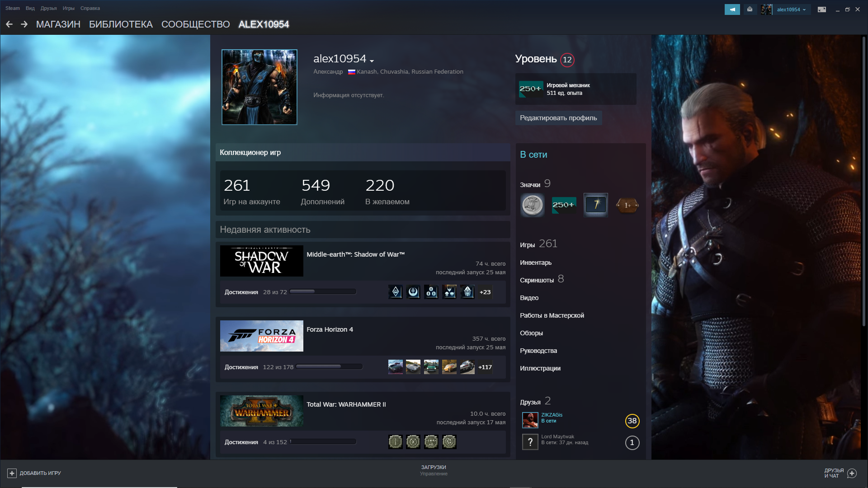Click the Total War achievements progress bar
Image resolution: width=868 pixels, height=488 pixels.
coord(323,442)
